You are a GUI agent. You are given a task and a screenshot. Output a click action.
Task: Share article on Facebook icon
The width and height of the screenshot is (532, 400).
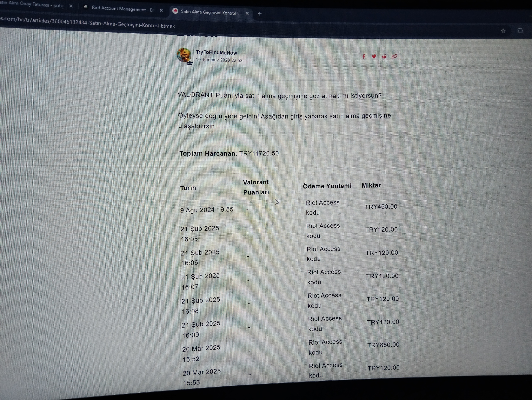pyautogui.click(x=364, y=56)
